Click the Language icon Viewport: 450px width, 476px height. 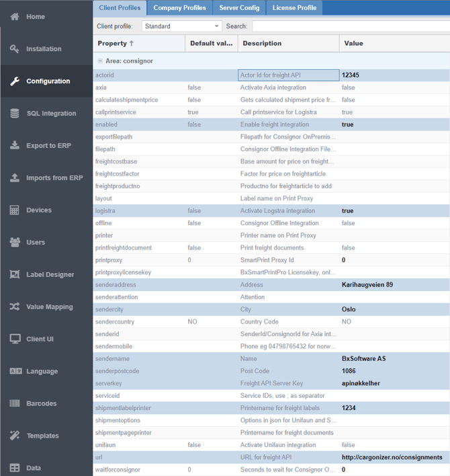click(15, 371)
